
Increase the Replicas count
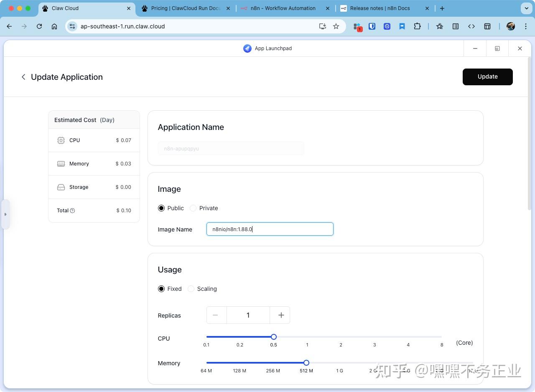coord(281,315)
